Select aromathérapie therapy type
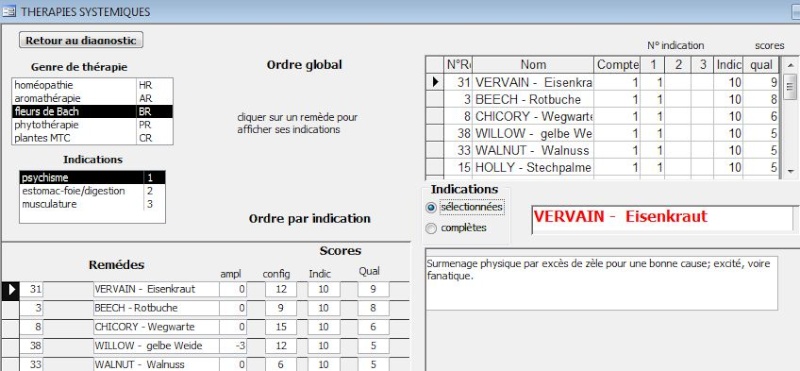The image size is (800, 371). point(92,98)
